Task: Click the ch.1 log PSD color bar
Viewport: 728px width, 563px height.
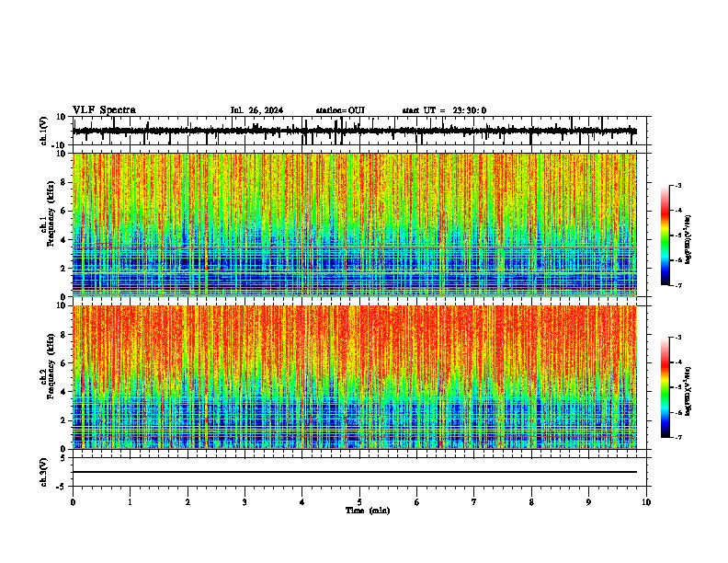Action: click(x=665, y=236)
